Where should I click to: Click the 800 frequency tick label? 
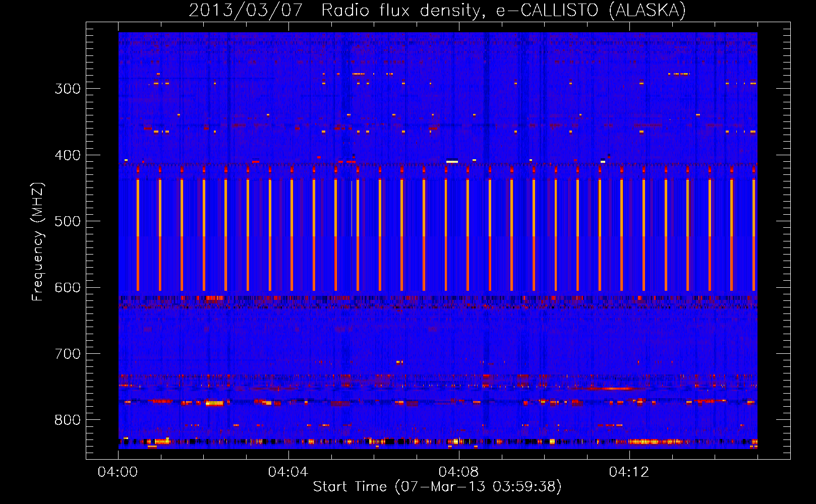tap(68, 420)
